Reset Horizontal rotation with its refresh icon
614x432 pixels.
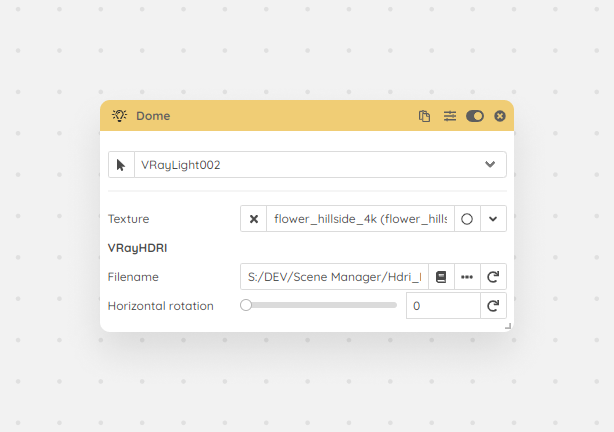[493, 306]
